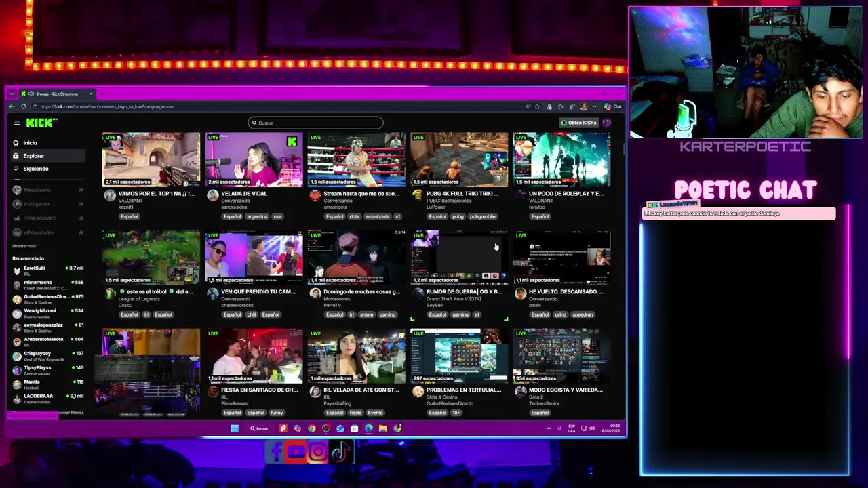Click the chaleselcrackk channel avatar

click(x=212, y=293)
